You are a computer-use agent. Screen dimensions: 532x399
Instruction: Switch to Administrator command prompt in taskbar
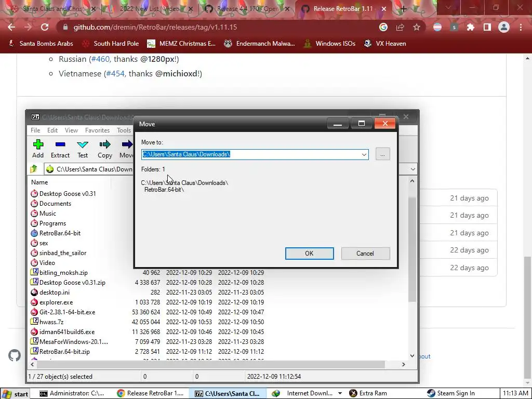[x=72, y=394]
